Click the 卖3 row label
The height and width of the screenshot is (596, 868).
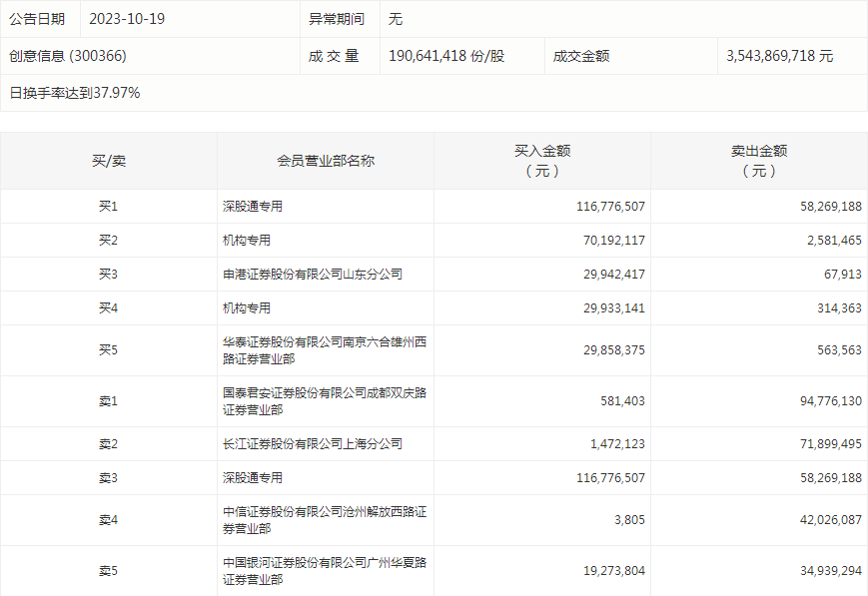pos(109,478)
